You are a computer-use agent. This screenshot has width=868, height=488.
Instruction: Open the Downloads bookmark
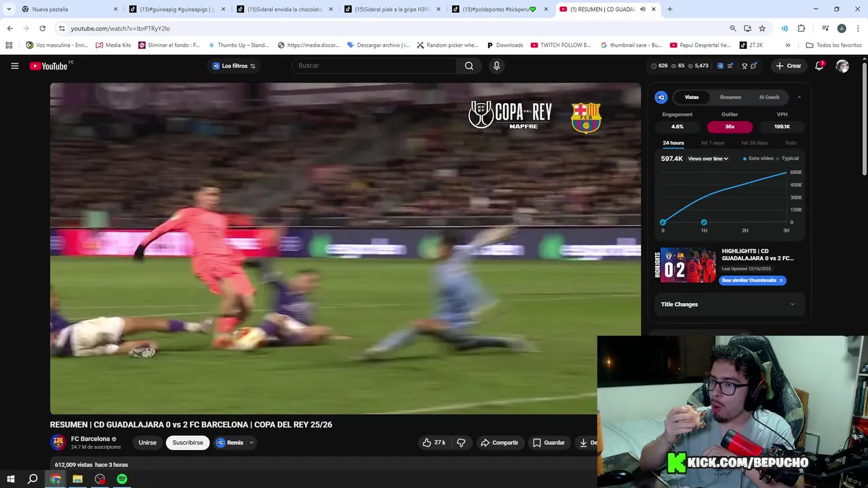(x=505, y=45)
